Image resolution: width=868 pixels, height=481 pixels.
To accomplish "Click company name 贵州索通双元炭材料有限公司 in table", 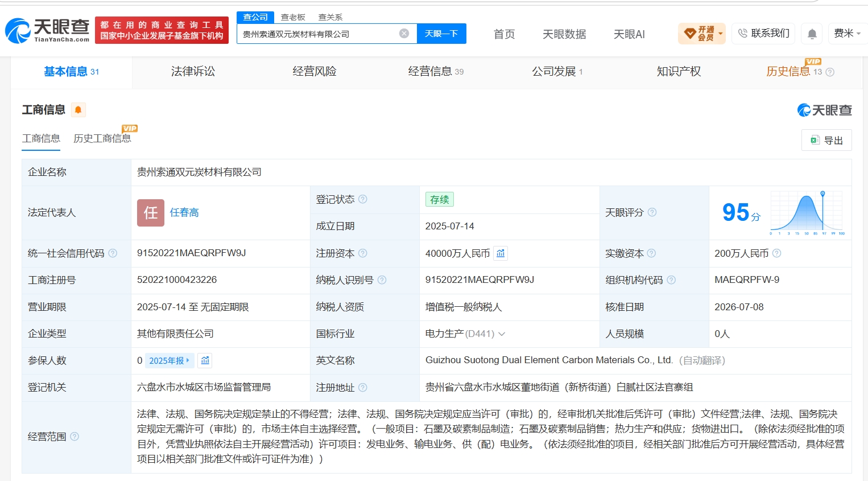I will click(199, 172).
